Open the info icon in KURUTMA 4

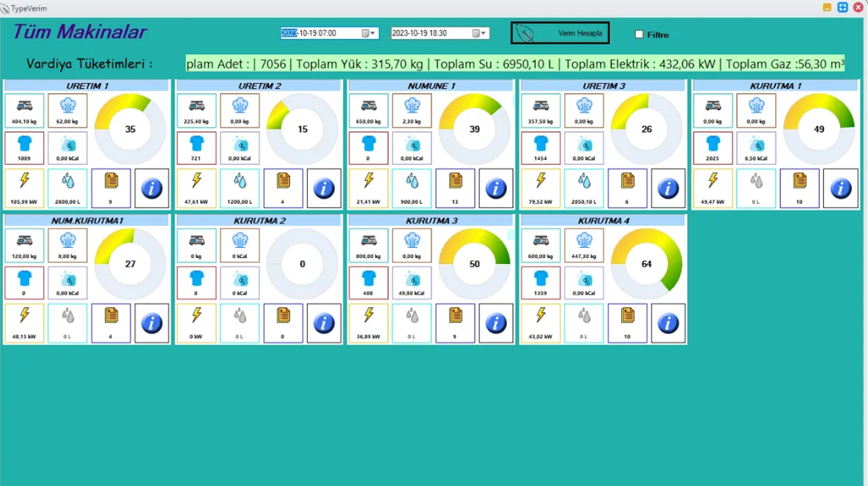pos(668,323)
